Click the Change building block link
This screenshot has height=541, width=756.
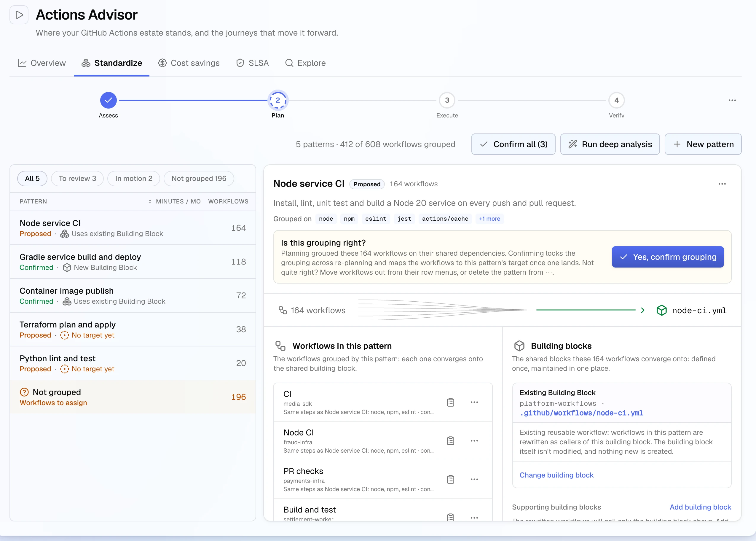(x=556, y=475)
